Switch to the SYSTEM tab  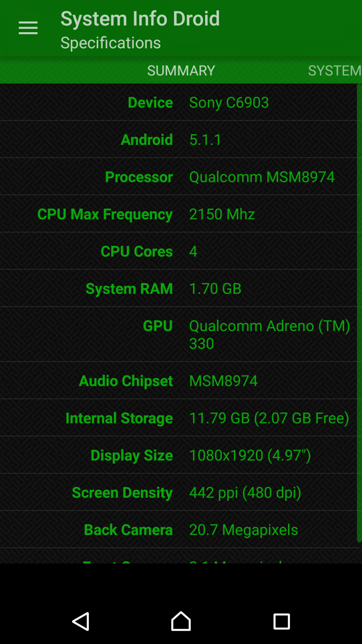pos(334,71)
